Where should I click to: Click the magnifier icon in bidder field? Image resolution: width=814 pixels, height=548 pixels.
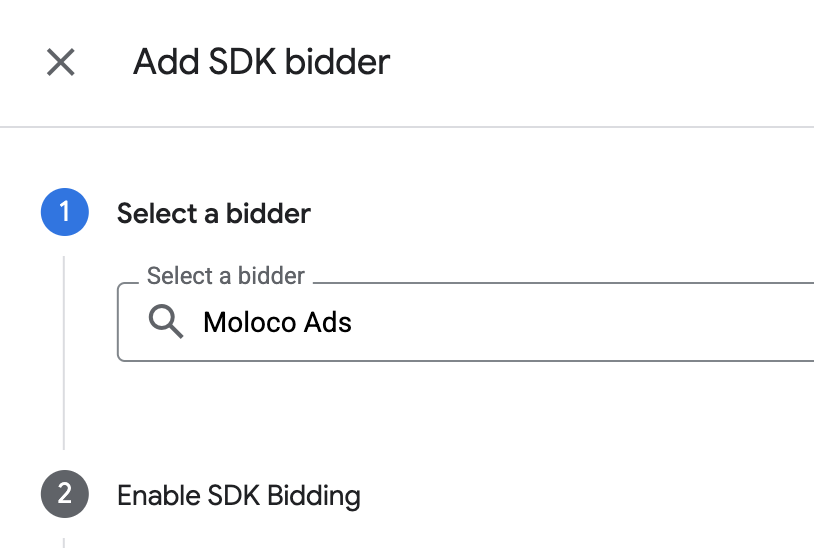click(166, 322)
